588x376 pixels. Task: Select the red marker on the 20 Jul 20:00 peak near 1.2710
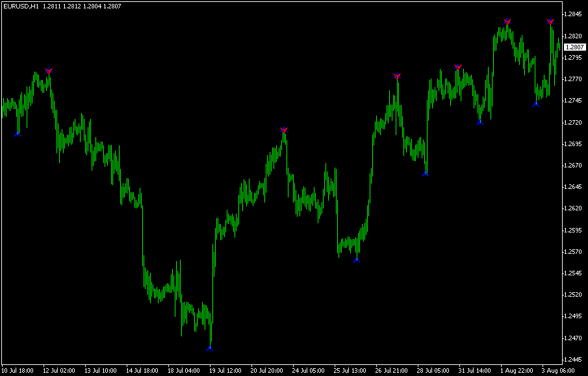284,130
